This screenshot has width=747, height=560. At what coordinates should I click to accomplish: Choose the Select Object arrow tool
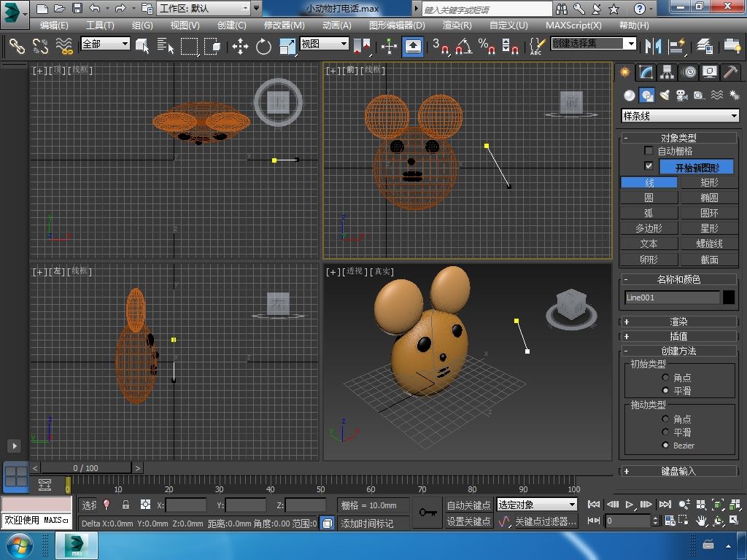point(142,46)
